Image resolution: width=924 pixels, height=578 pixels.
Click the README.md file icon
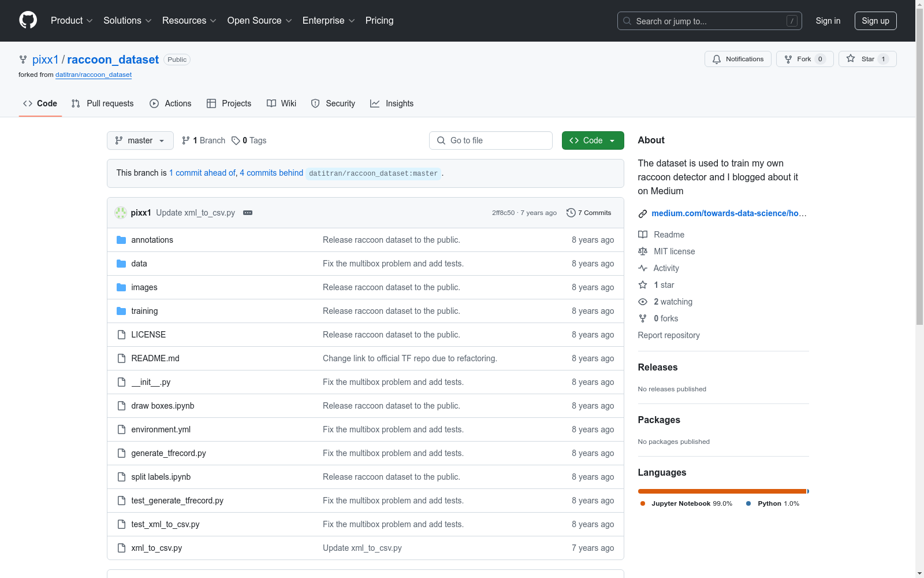tap(121, 358)
